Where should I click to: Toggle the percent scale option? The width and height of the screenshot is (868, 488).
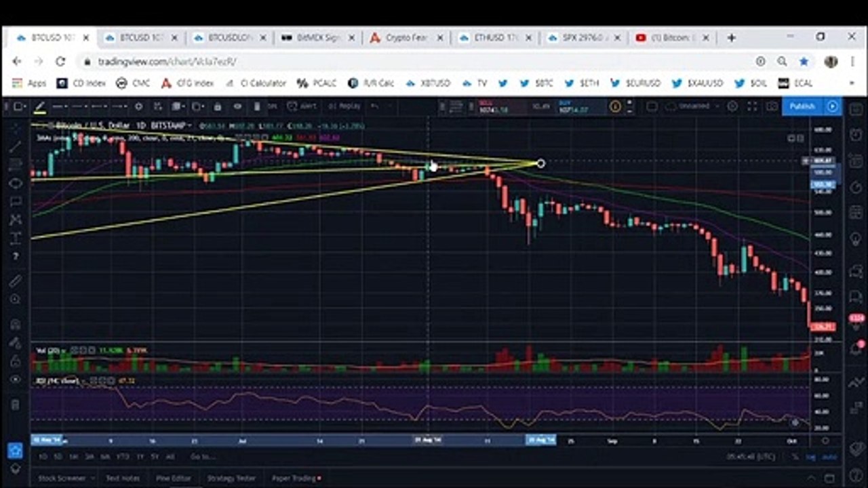click(795, 457)
